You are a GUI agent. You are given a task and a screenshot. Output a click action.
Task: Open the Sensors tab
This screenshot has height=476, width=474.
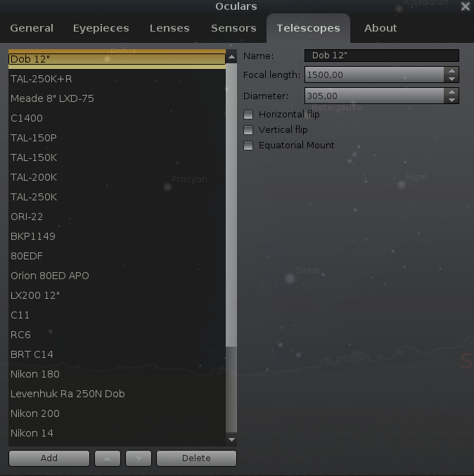[233, 28]
